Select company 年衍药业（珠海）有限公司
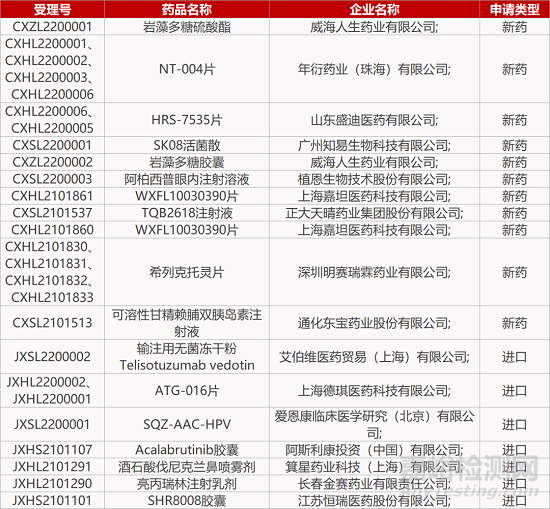This screenshot has width=550, height=509. 374,69
